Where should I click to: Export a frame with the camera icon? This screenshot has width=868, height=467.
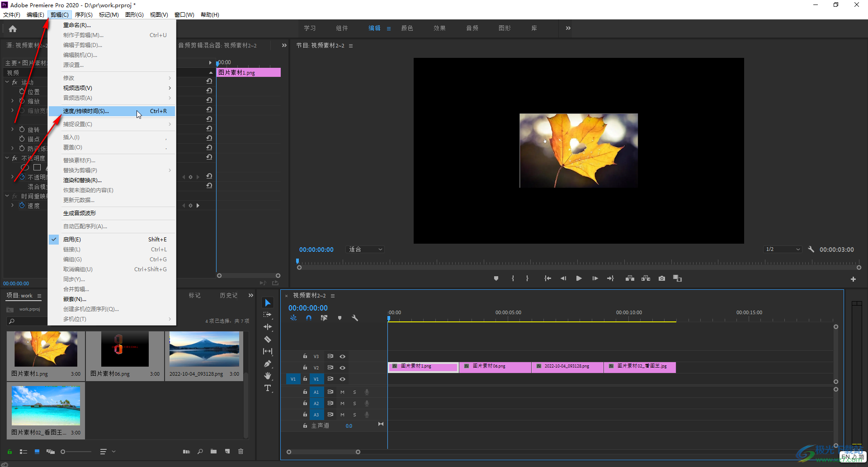662,278
